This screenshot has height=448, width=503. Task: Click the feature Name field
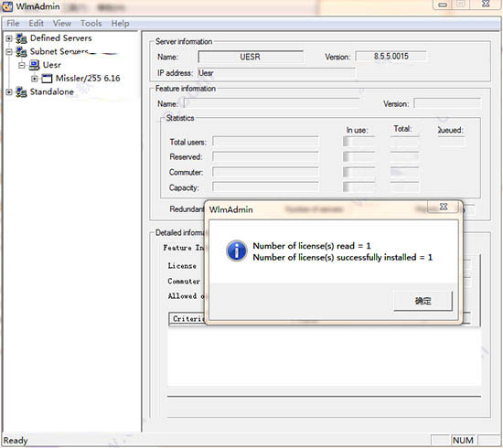272,104
